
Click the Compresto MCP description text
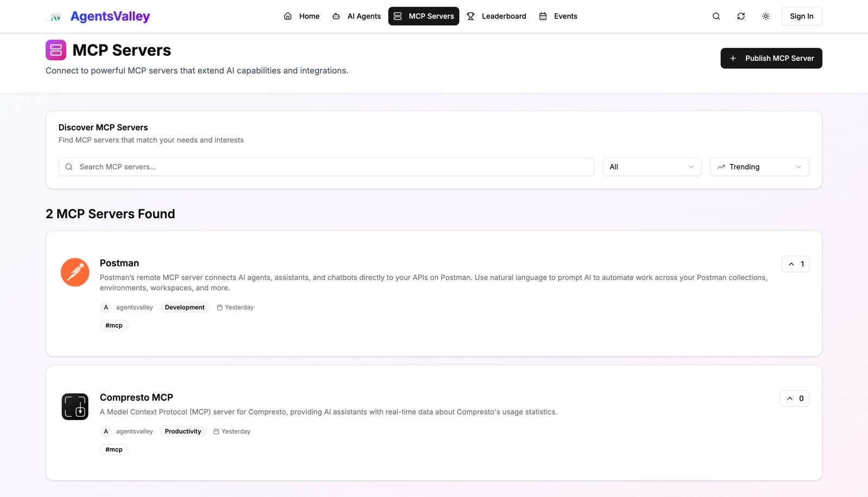[x=328, y=412]
